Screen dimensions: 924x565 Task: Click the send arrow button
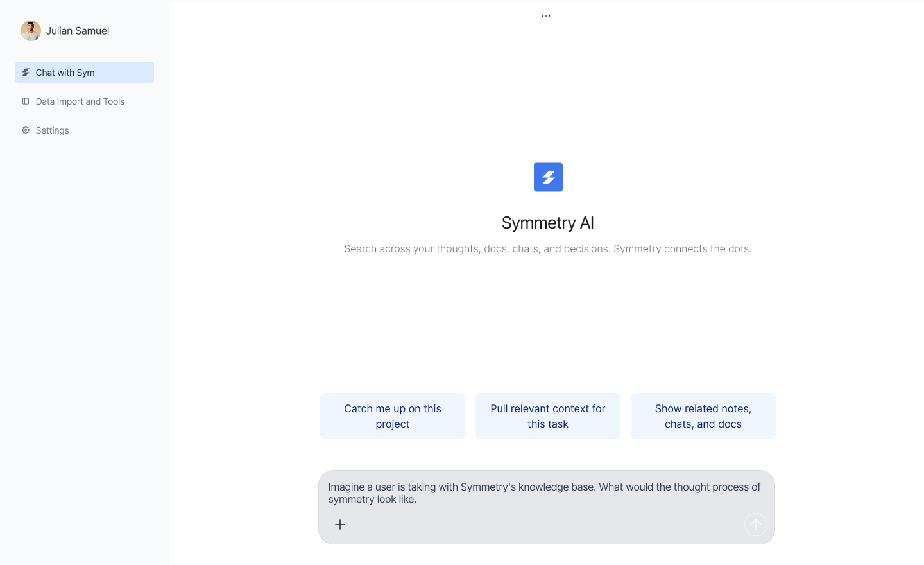tap(756, 525)
